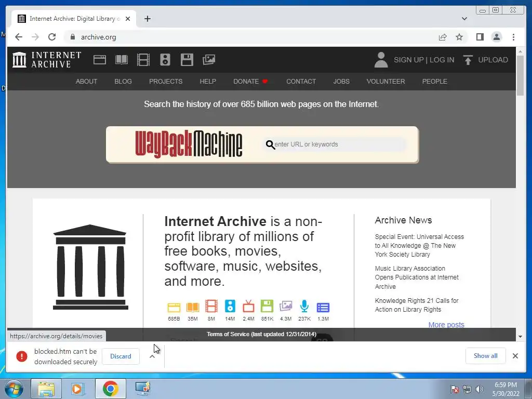Open the ABOUT menu item
Image resolution: width=532 pixels, height=399 pixels.
[86, 82]
